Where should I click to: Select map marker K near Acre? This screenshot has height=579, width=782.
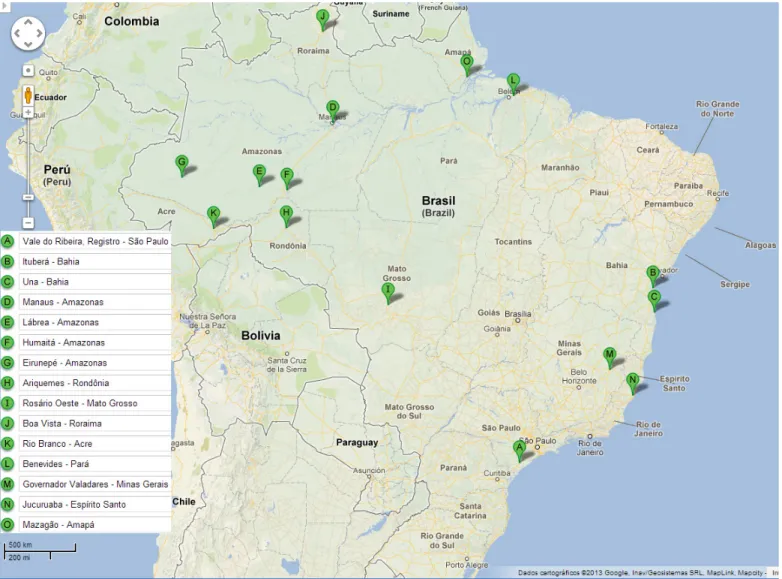tap(213, 217)
